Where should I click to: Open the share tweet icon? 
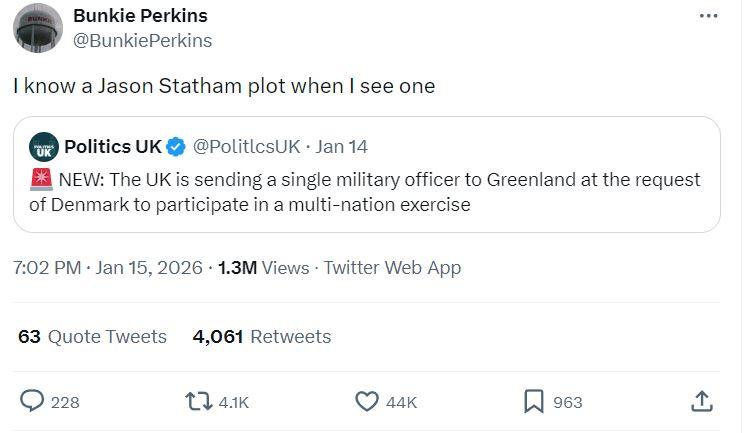tap(702, 401)
